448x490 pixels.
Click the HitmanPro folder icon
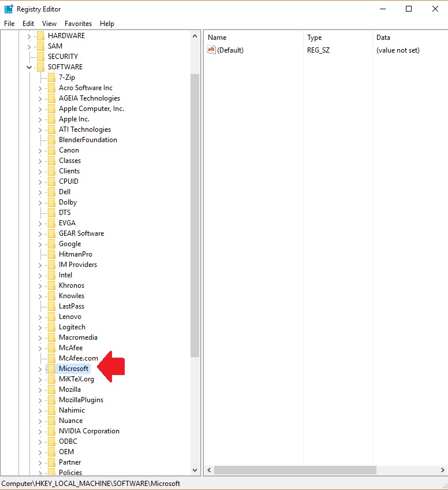click(x=51, y=254)
